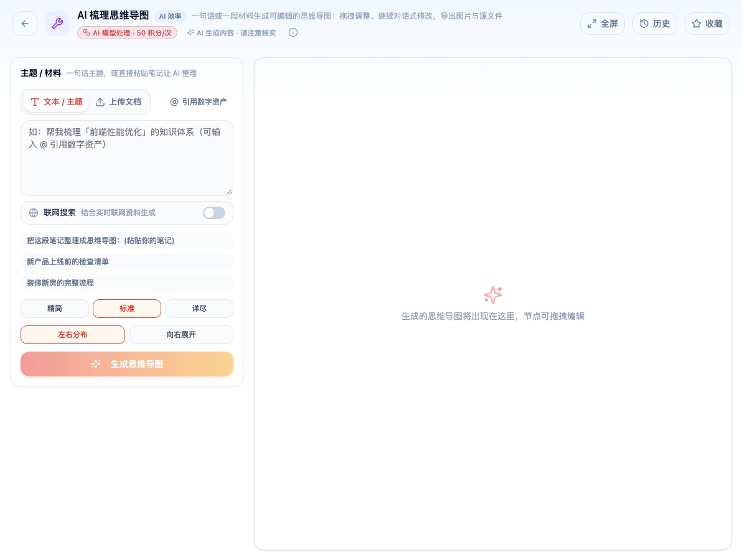Click the globe icon beside 联网搜索
Screen dimensions: 742x560
(x=34, y=213)
